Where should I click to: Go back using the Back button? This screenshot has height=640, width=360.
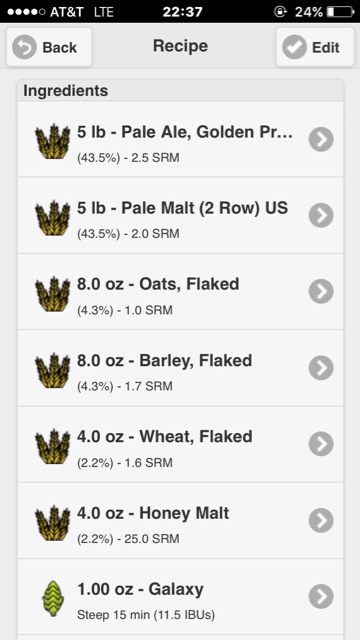[49, 47]
